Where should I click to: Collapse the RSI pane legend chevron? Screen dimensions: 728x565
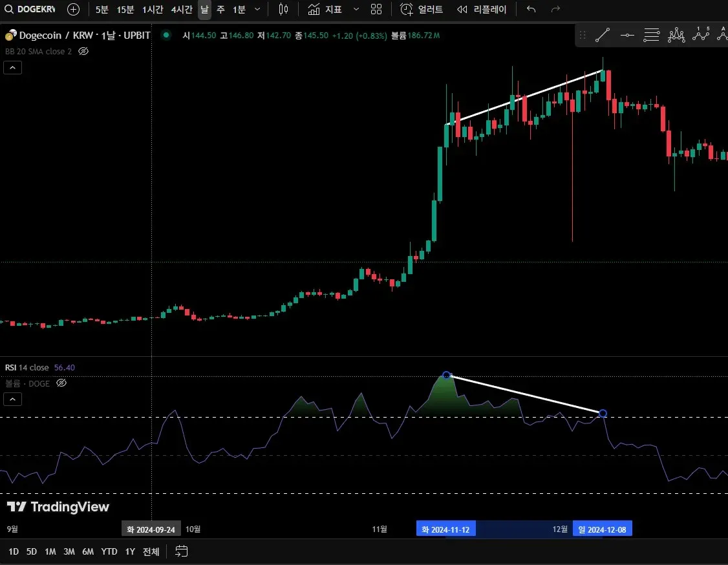[12, 400]
